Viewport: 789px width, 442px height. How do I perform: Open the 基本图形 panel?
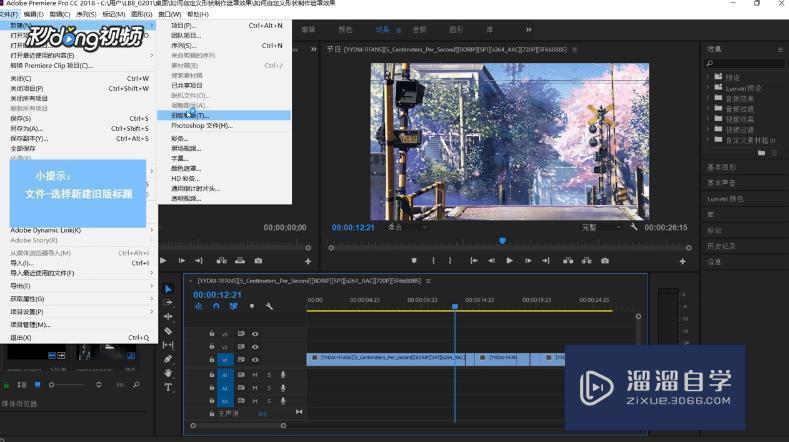[x=722, y=167]
